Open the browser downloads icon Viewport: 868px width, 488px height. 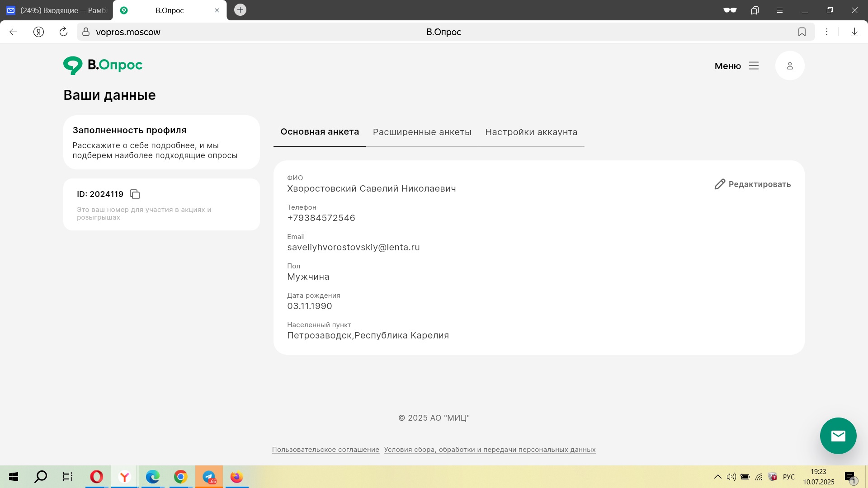click(854, 32)
